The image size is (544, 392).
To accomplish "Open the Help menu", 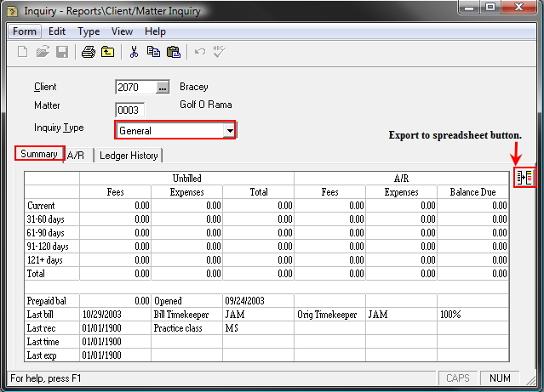I will point(155,31).
